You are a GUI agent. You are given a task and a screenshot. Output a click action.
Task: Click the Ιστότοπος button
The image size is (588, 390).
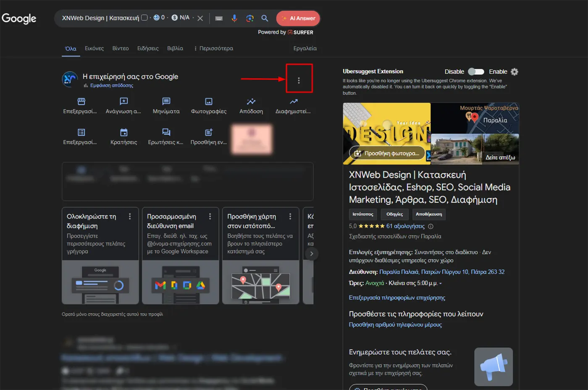click(363, 214)
